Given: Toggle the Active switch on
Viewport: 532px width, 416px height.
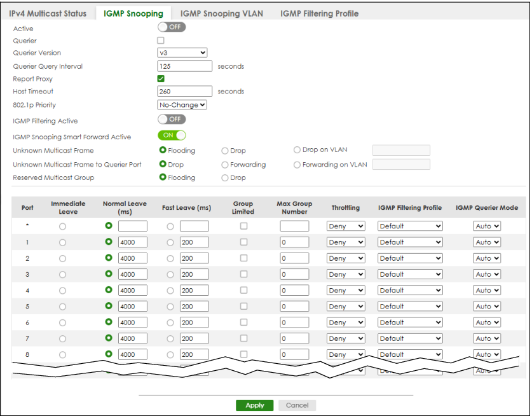Looking at the screenshot, I should pyautogui.click(x=172, y=27).
